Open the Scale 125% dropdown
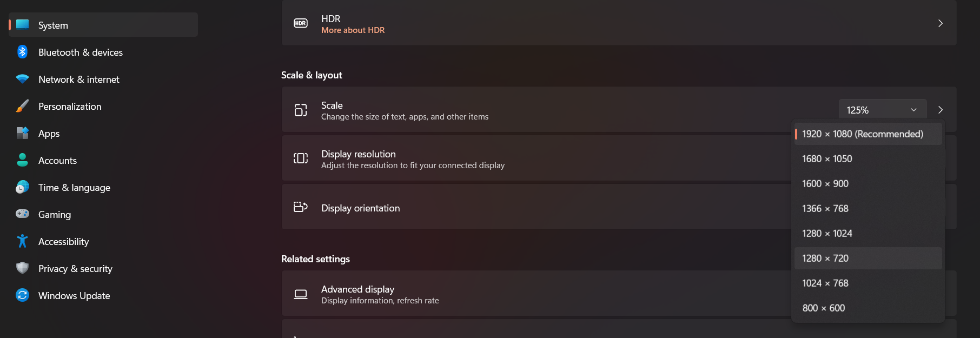The image size is (980, 338). [x=882, y=110]
